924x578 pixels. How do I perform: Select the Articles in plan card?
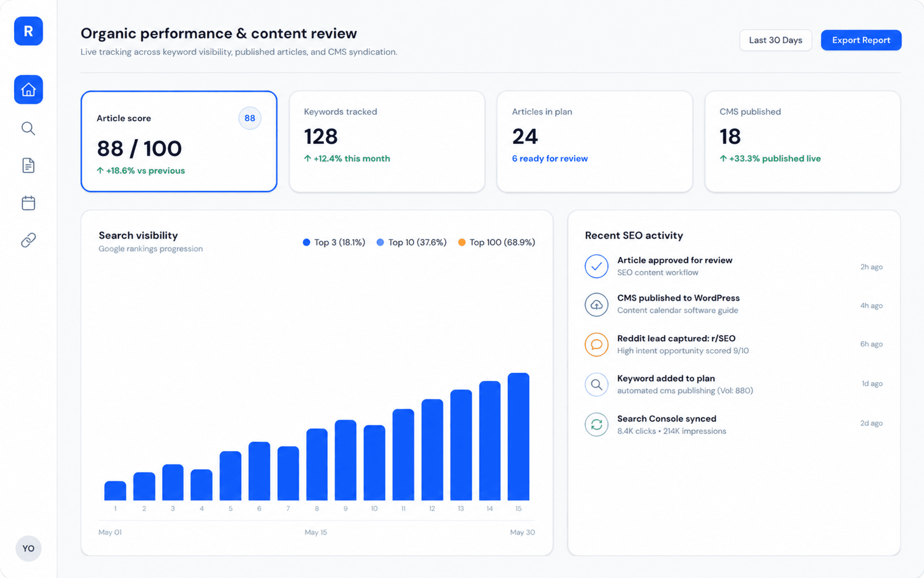click(x=594, y=142)
